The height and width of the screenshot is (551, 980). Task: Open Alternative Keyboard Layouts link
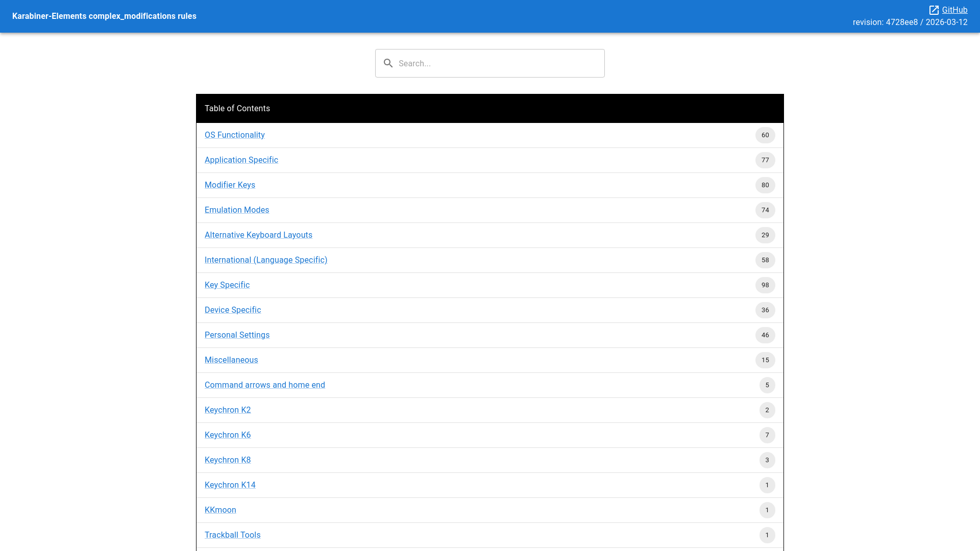pos(258,235)
